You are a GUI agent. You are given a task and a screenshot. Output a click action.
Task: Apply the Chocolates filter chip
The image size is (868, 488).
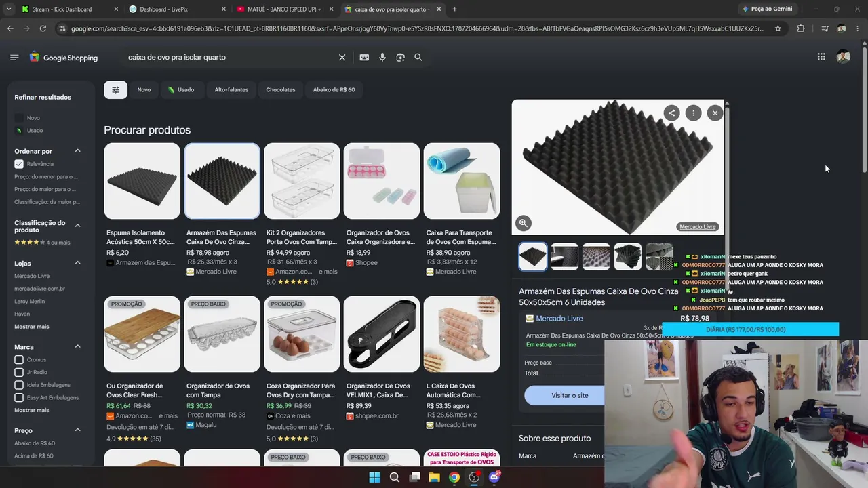(x=281, y=89)
